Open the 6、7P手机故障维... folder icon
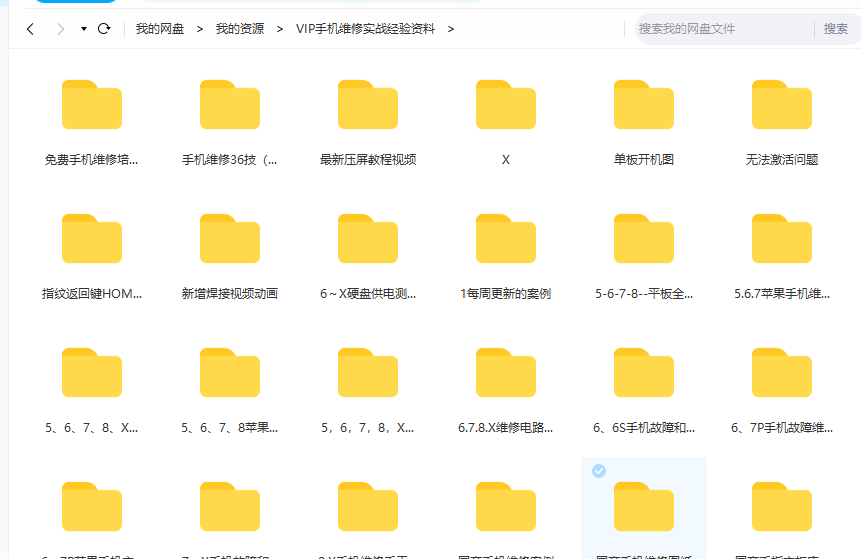This screenshot has width=861, height=559. 782,372
